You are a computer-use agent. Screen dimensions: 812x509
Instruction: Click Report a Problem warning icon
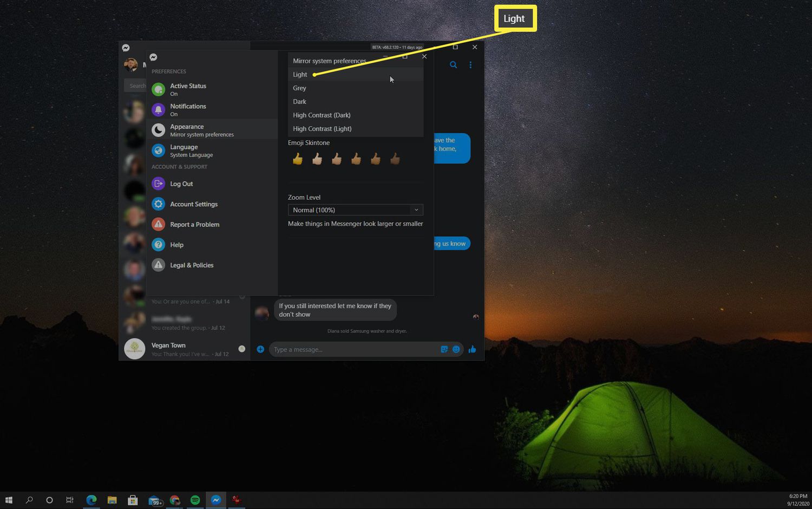(x=158, y=224)
